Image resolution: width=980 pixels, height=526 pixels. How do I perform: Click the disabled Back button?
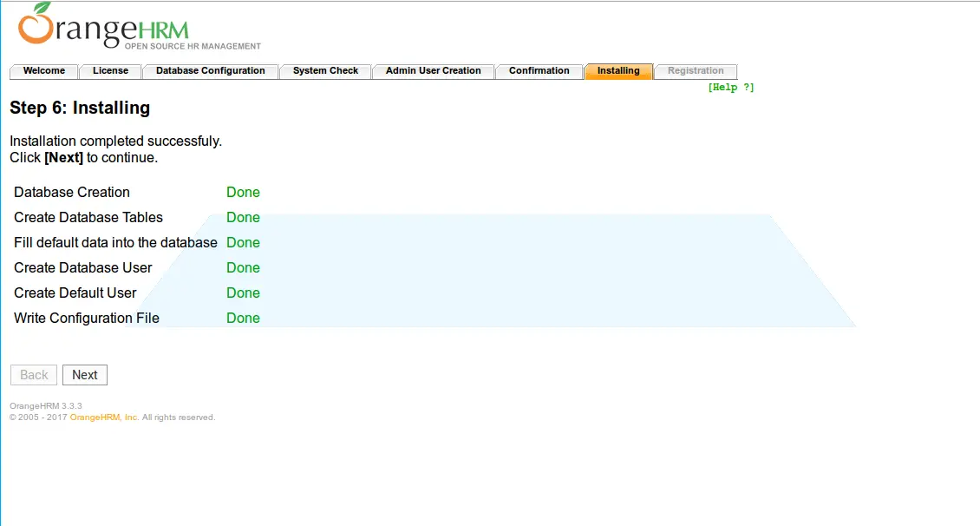pos(34,375)
